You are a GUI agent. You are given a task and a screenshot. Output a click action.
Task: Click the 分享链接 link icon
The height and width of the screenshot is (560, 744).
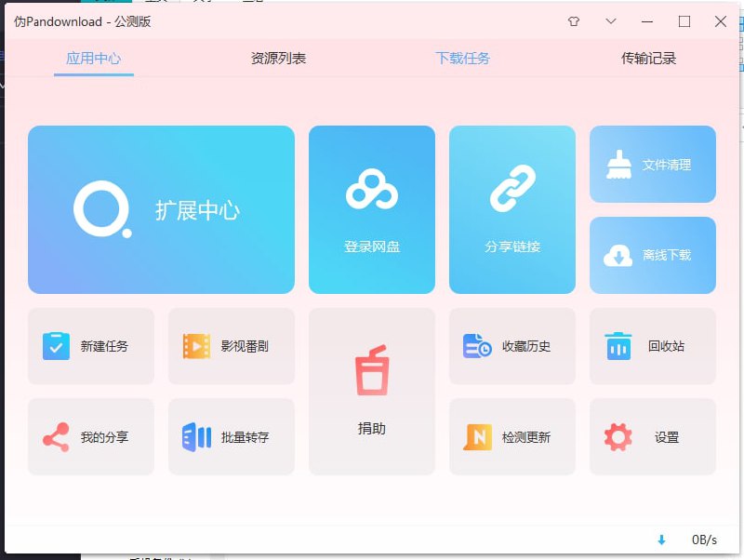(512, 207)
